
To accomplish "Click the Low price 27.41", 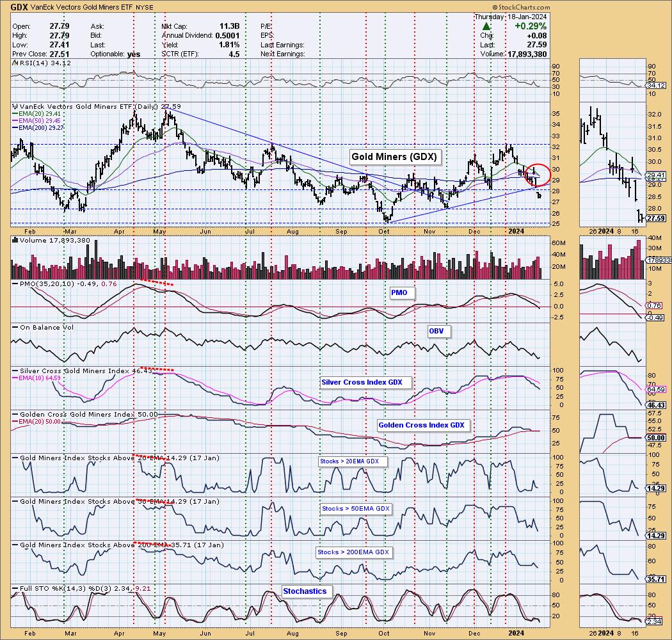I will tap(59, 45).
